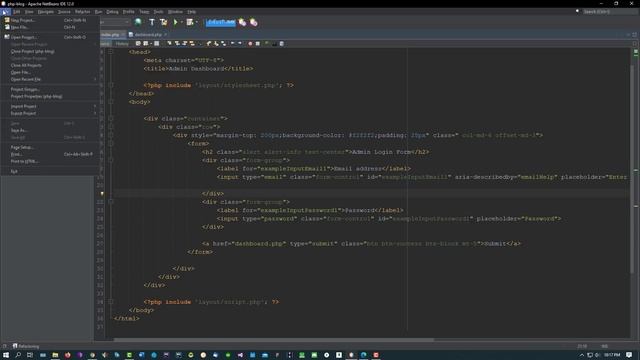Open the Debug Project dropdown arrow
The height and width of the screenshot is (360, 640).
pos(196,22)
